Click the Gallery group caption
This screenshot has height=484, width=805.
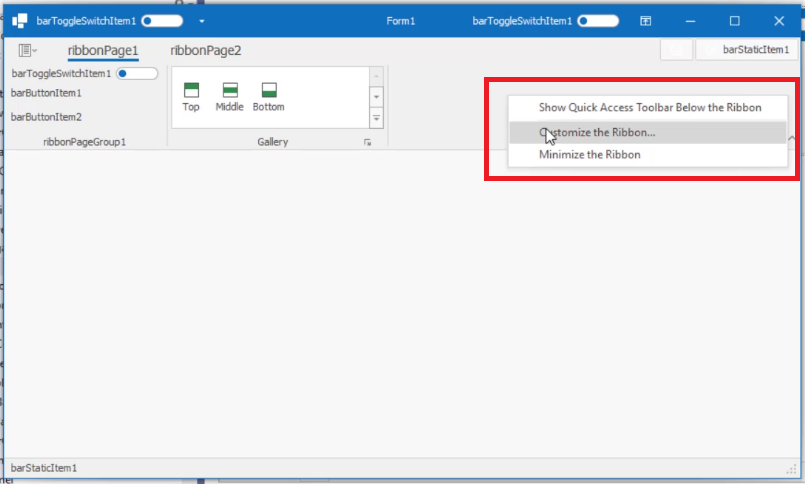tap(273, 142)
